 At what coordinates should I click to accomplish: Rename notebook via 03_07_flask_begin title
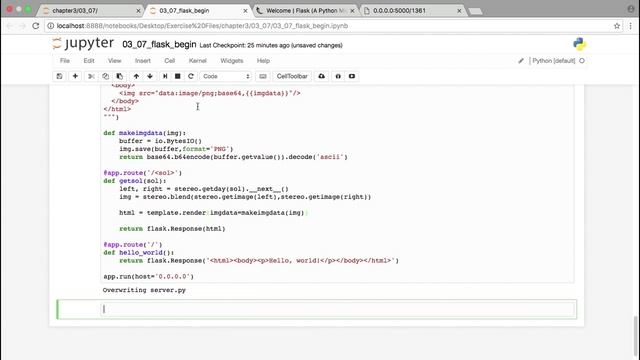click(x=159, y=44)
